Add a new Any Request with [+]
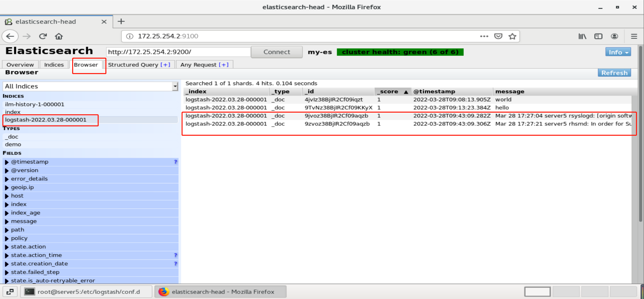The image size is (644, 299). coord(224,65)
